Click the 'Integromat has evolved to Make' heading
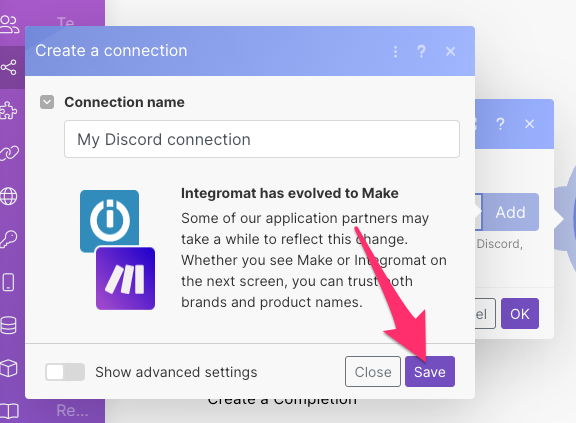 click(x=289, y=193)
